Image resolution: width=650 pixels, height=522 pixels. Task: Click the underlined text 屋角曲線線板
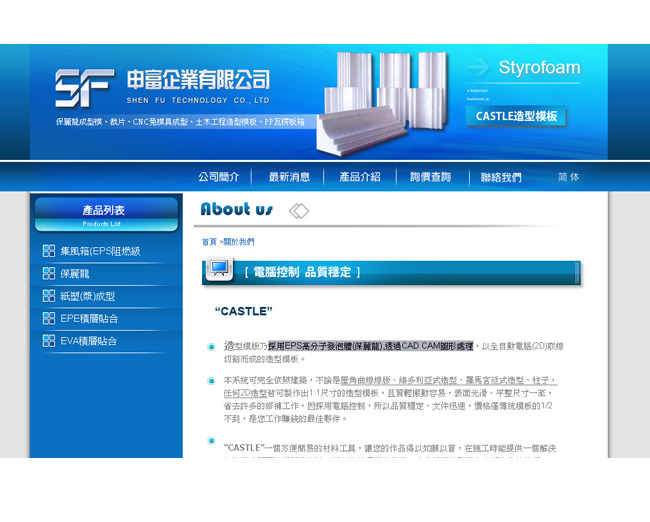coord(366,380)
